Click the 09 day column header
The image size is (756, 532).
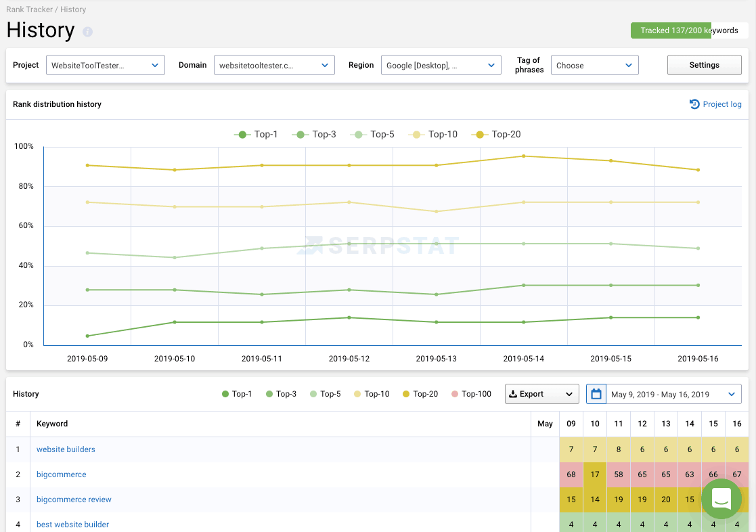click(571, 424)
